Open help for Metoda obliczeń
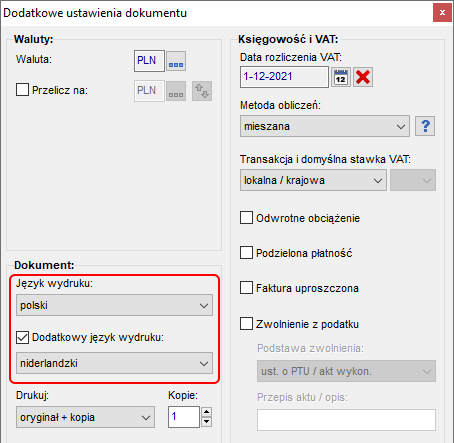The image size is (454, 443). point(425,126)
